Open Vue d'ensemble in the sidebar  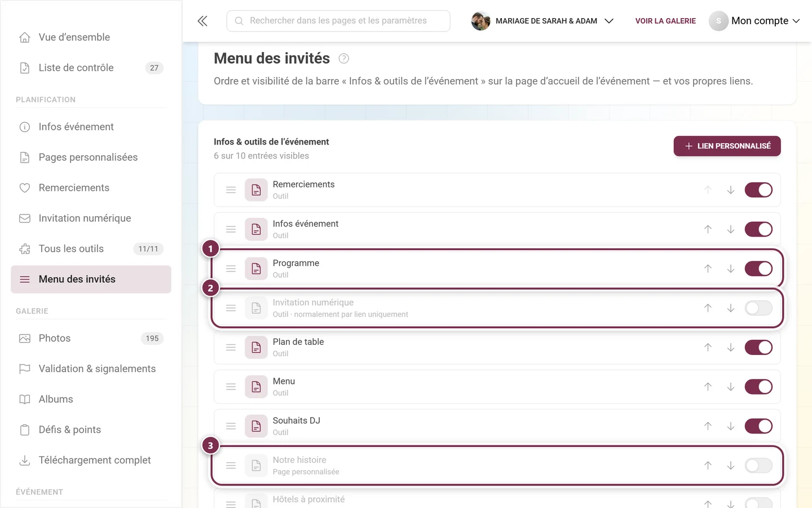pos(91,37)
